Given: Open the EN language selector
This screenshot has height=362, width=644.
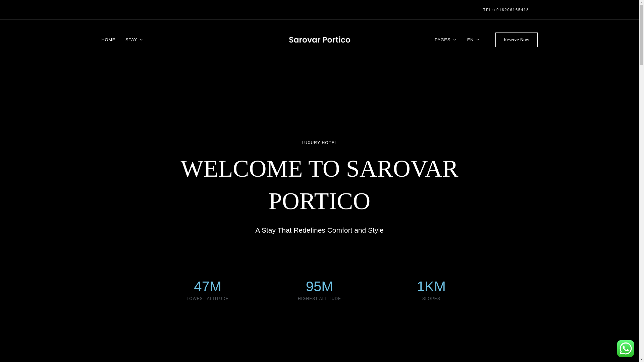Looking at the screenshot, I should pos(473,40).
